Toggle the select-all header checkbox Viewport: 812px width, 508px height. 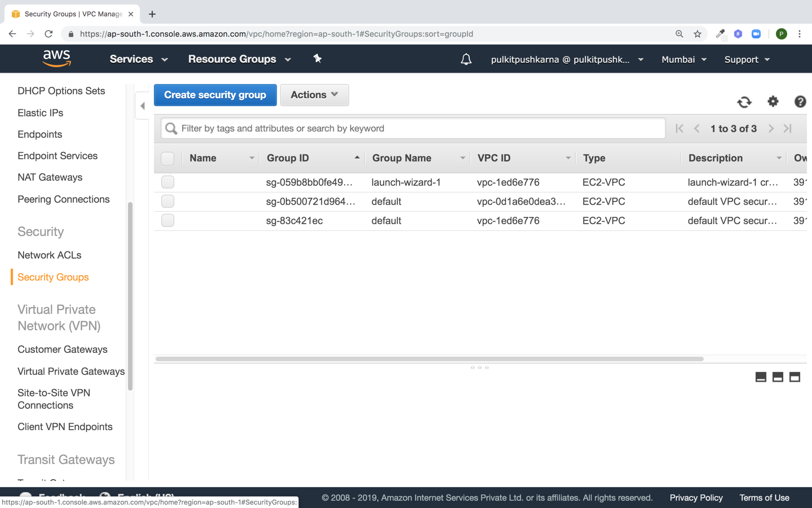[x=168, y=158]
